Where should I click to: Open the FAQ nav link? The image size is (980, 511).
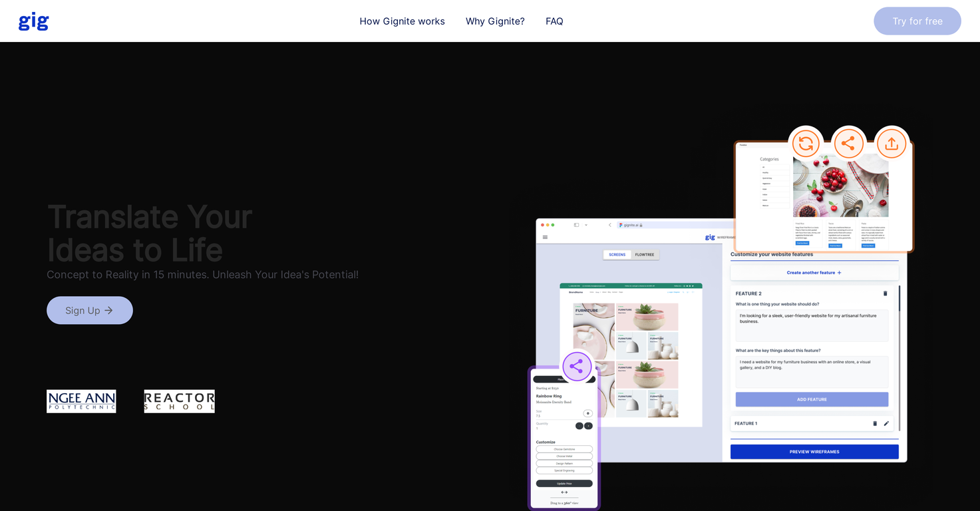pos(554,21)
